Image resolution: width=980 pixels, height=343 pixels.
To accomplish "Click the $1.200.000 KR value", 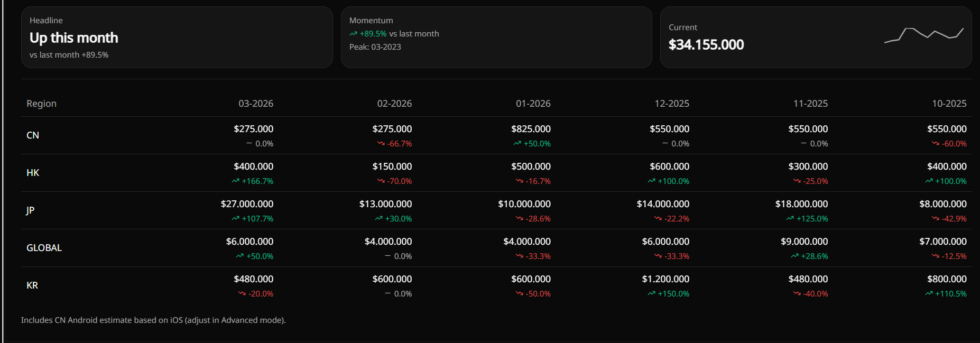I will tap(665, 279).
